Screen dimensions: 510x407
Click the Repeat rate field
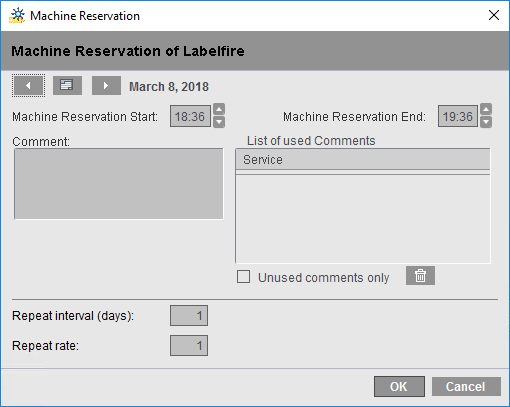[189, 345]
